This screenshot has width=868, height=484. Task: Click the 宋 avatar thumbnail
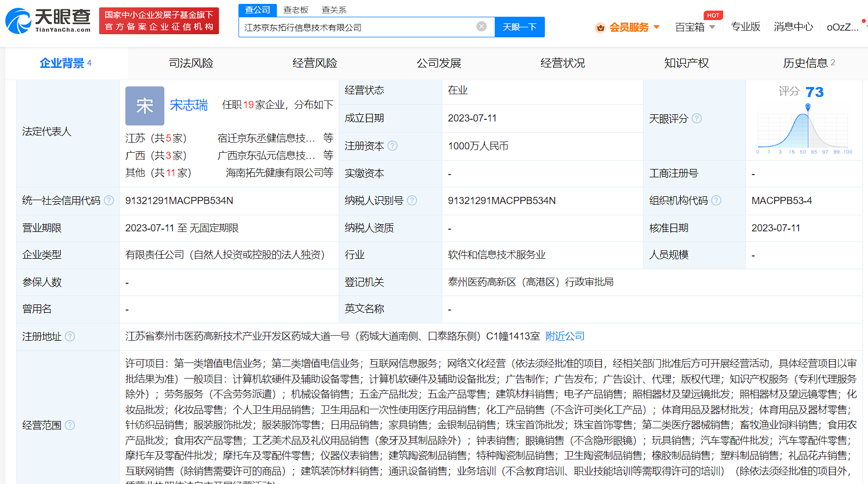click(x=145, y=105)
